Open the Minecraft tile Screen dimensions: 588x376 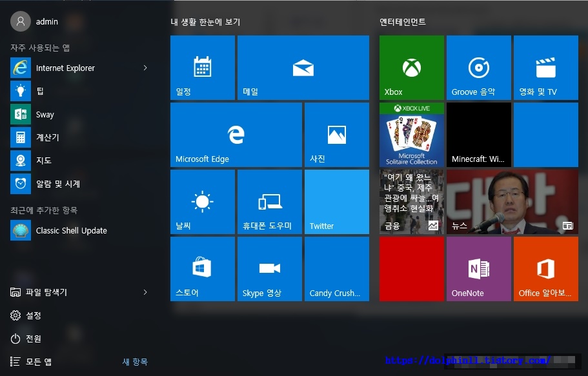479,135
